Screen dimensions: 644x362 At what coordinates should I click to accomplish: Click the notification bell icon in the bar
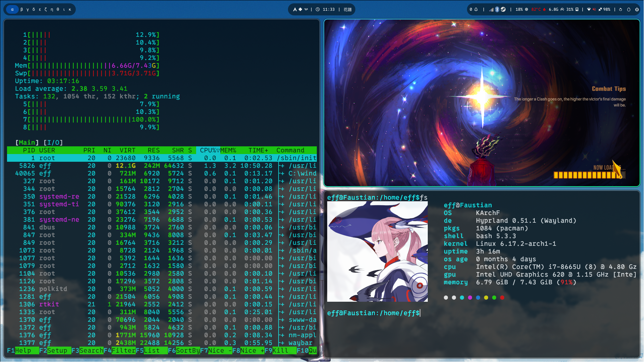(x=476, y=9)
